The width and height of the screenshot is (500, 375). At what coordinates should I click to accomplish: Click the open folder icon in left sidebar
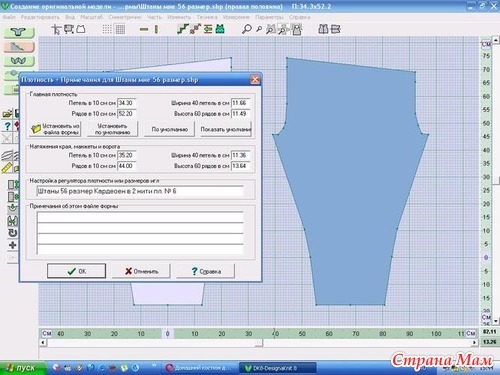(x=7, y=114)
